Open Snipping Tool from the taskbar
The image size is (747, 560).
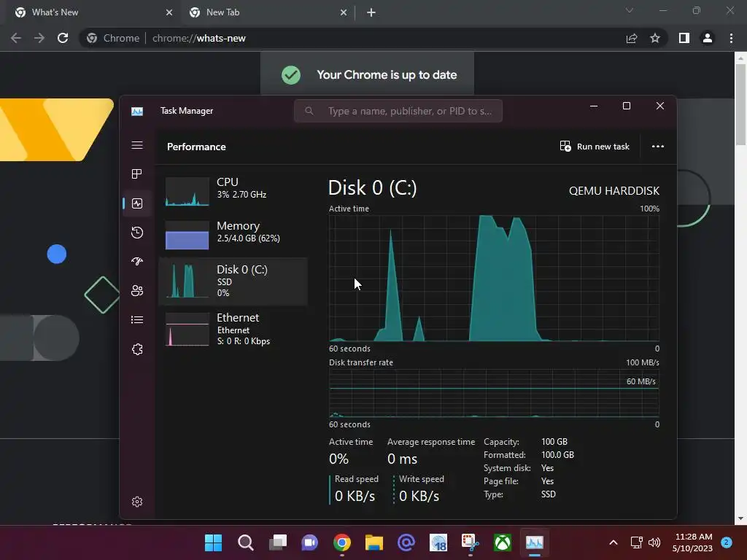471,542
